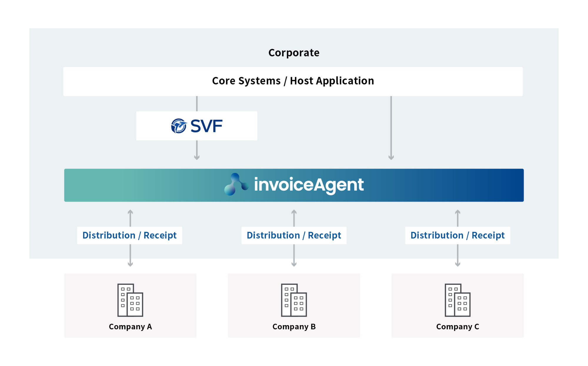The width and height of the screenshot is (588, 366).
Task: Toggle the double arrow above Company C
Action: point(457,218)
